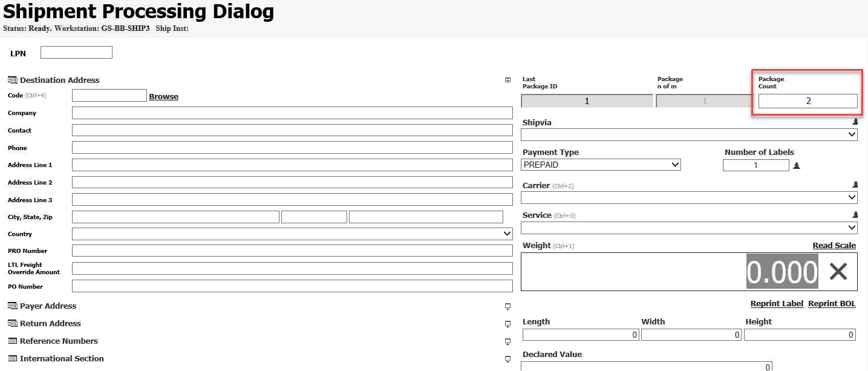Click the Payer Address section icon
The image size is (868, 371).
(x=11, y=306)
